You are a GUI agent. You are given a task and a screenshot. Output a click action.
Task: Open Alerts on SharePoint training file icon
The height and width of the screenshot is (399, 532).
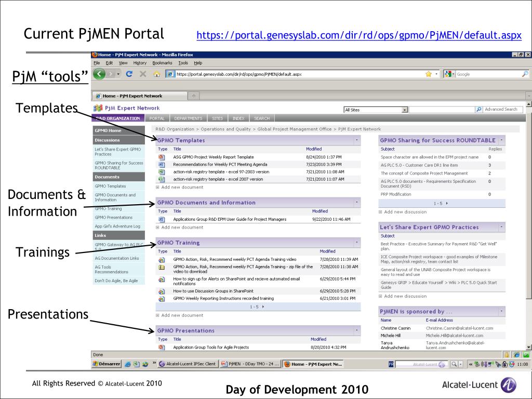coord(162,280)
